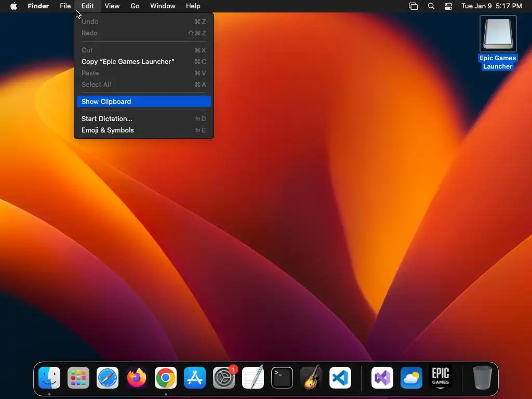Choose Emoji & Symbols
The width and height of the screenshot is (532, 399).
[x=144, y=130]
